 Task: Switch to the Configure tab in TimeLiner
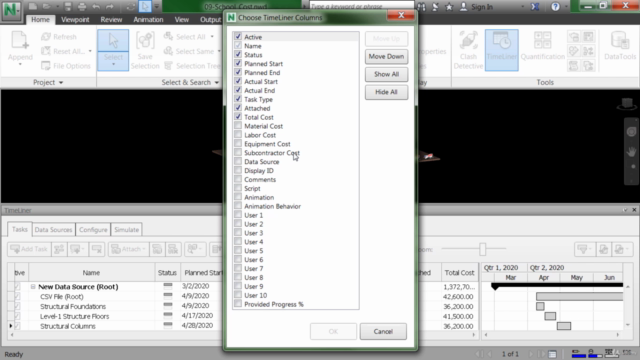point(93,230)
